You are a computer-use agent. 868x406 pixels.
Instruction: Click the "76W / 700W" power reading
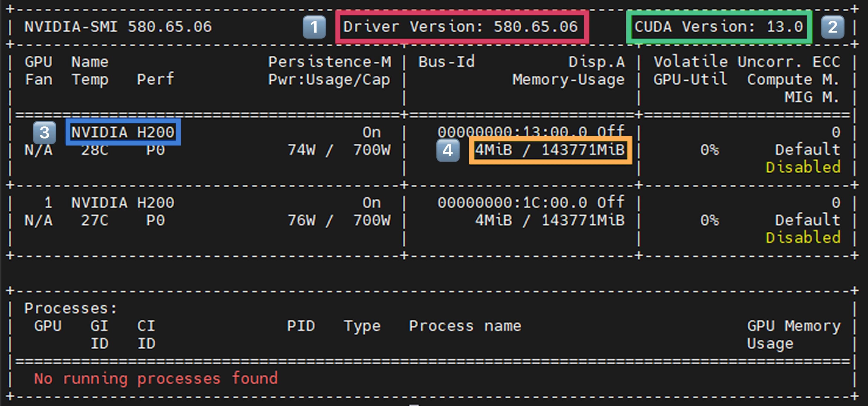click(x=339, y=221)
